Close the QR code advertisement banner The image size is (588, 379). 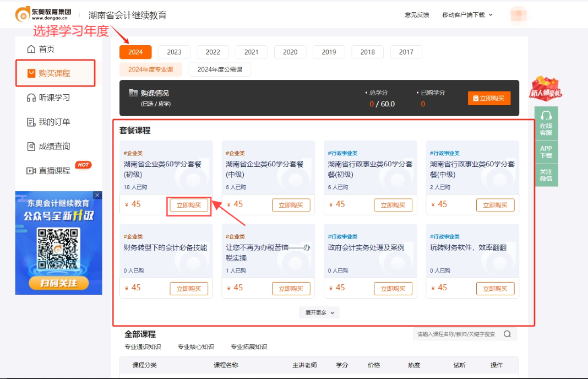coord(97,196)
